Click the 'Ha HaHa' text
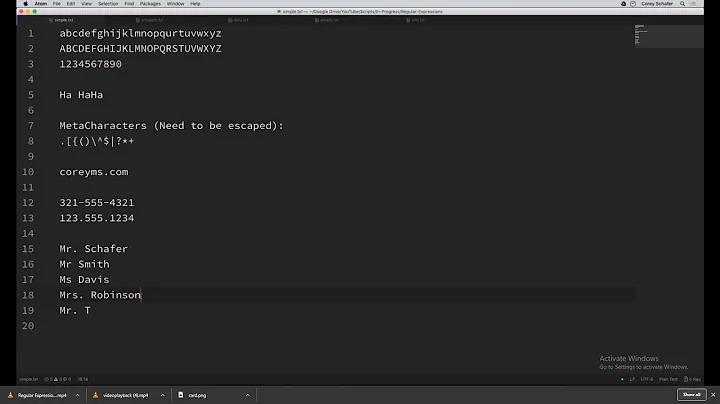720x404 pixels. pos(81,95)
